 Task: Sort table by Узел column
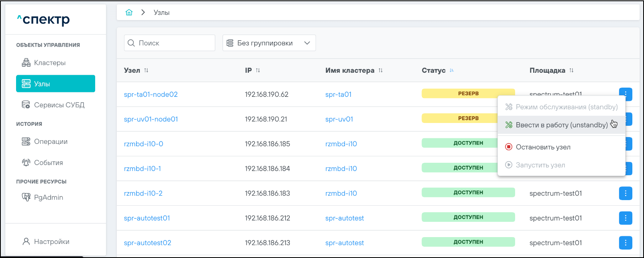point(146,70)
